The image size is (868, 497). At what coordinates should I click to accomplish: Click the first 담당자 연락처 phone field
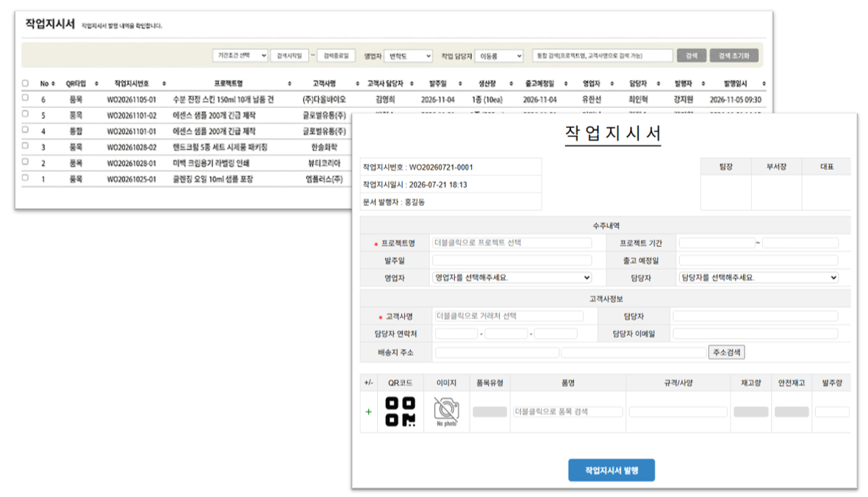tap(456, 334)
